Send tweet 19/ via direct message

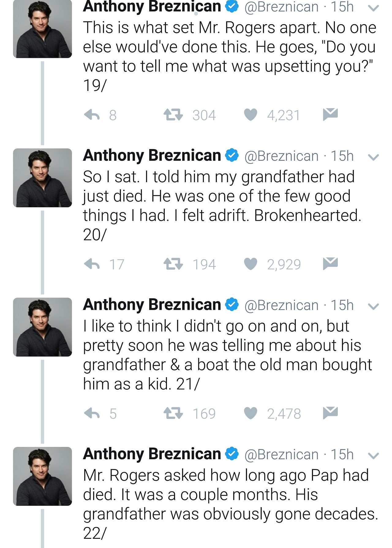pyautogui.click(x=330, y=114)
